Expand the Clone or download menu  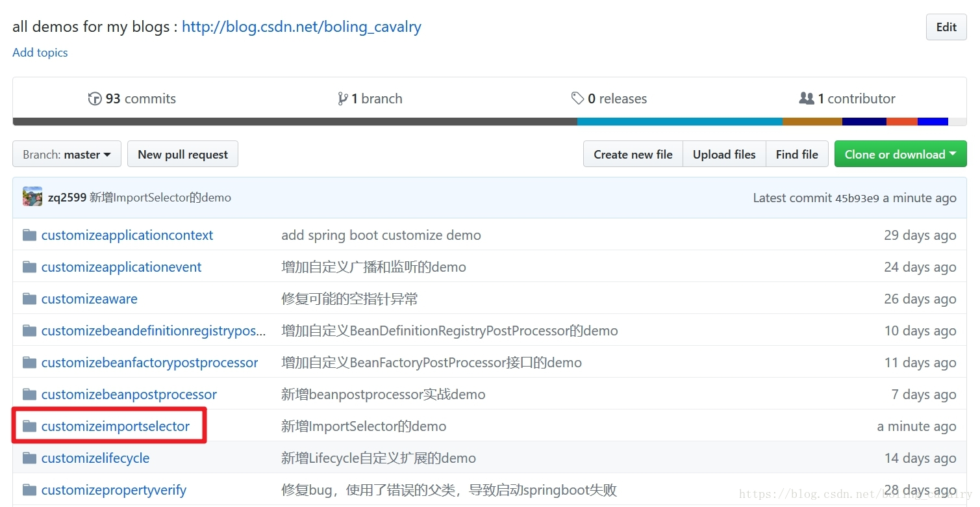tap(900, 155)
